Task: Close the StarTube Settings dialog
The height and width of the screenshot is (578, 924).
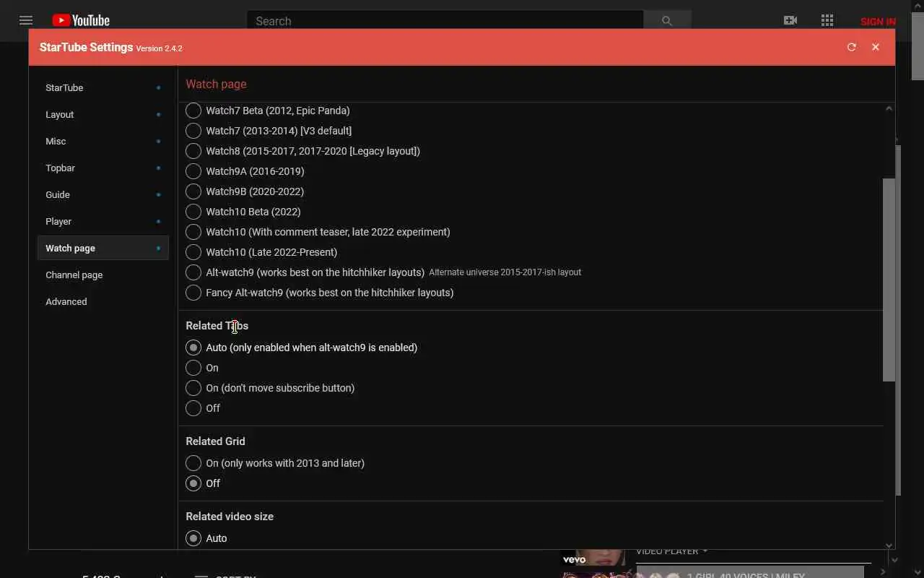Action: pos(876,47)
